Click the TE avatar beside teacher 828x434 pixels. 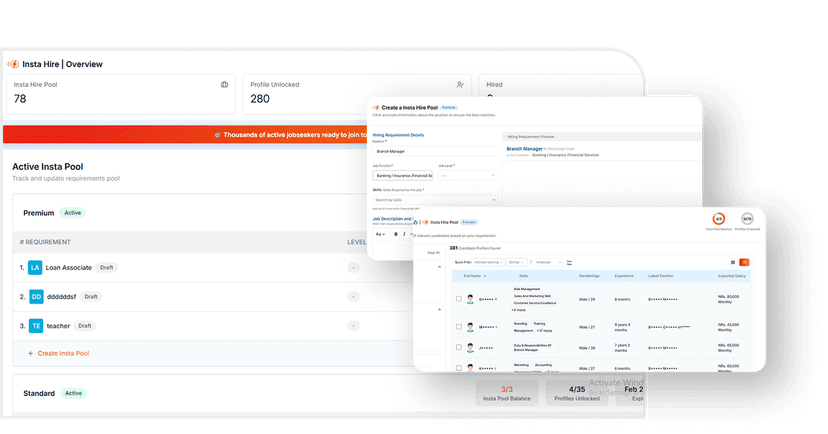click(36, 326)
